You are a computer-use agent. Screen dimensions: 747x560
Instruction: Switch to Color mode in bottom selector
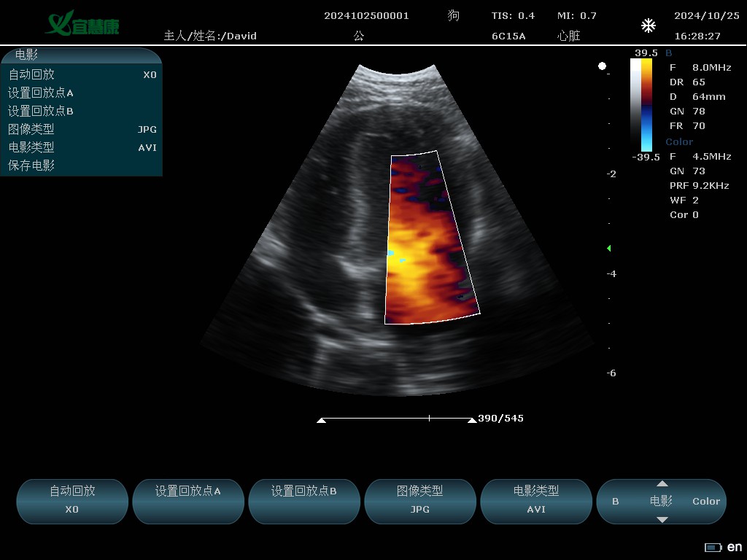(705, 502)
